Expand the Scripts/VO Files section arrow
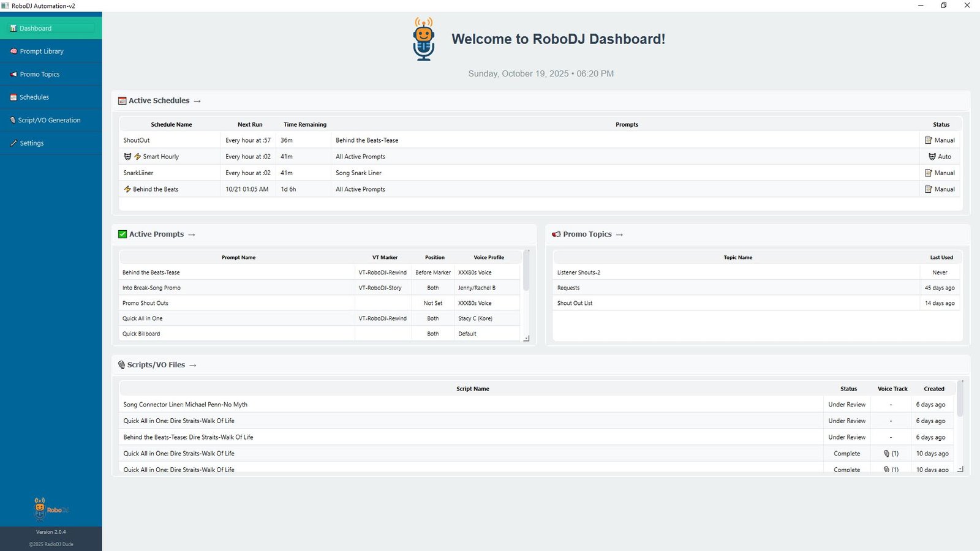980x551 pixels. tap(194, 364)
